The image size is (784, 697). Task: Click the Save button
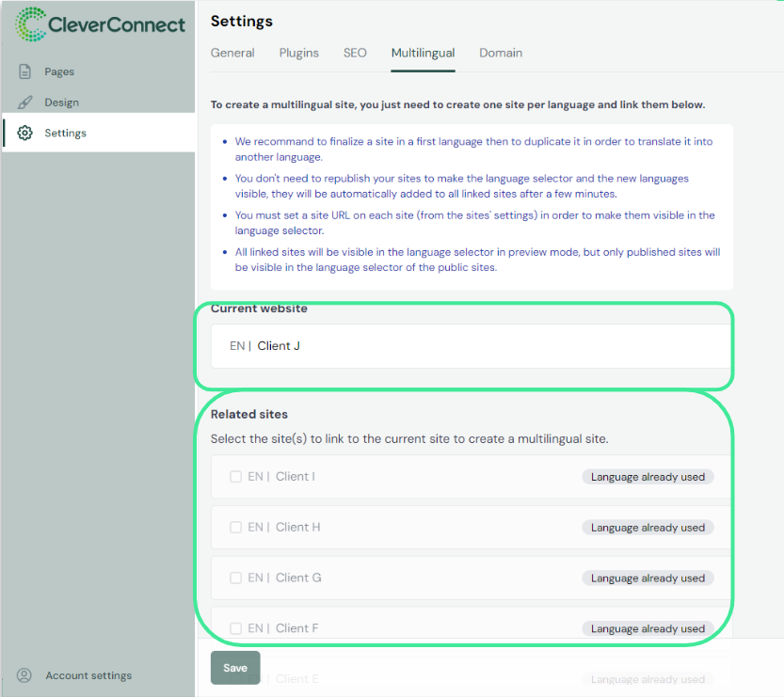coord(234,668)
